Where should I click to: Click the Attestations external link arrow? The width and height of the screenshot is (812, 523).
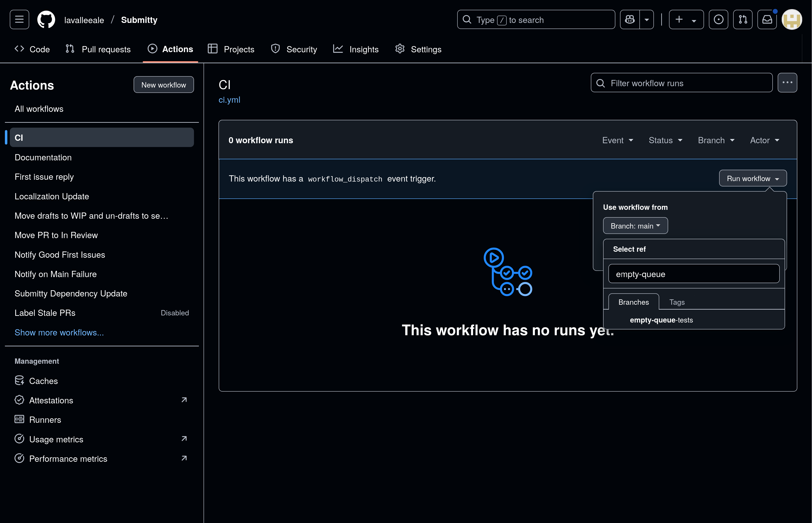point(184,400)
